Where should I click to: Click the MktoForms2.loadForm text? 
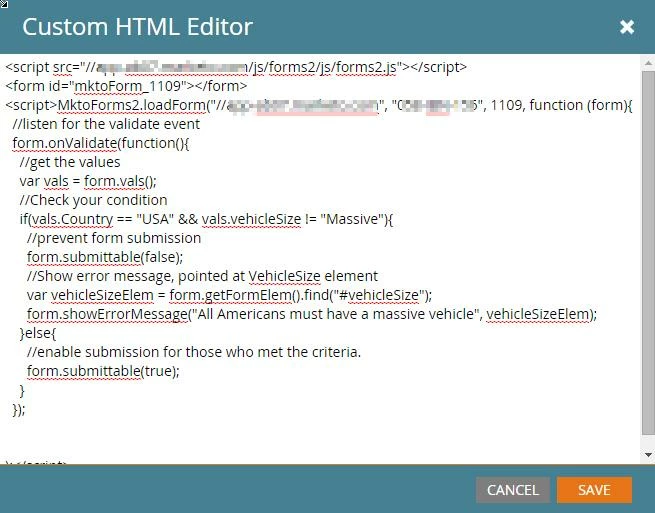tap(131, 105)
